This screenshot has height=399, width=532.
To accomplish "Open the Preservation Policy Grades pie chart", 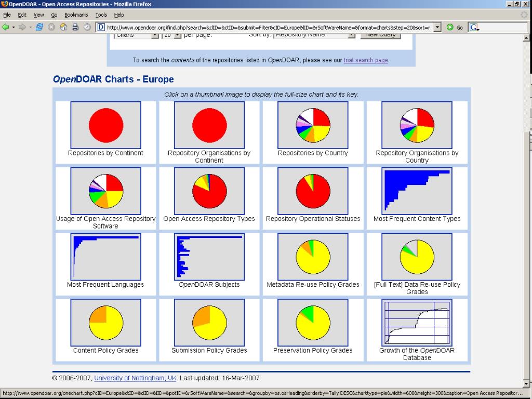I will 313,322.
